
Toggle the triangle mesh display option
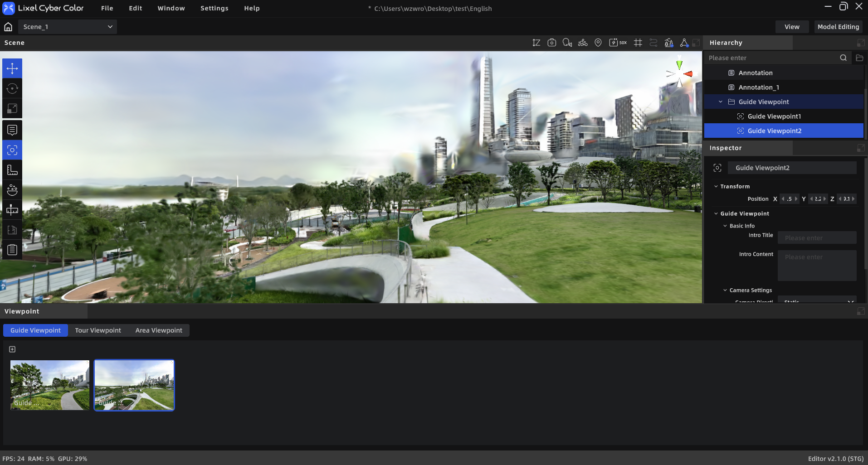coord(684,43)
